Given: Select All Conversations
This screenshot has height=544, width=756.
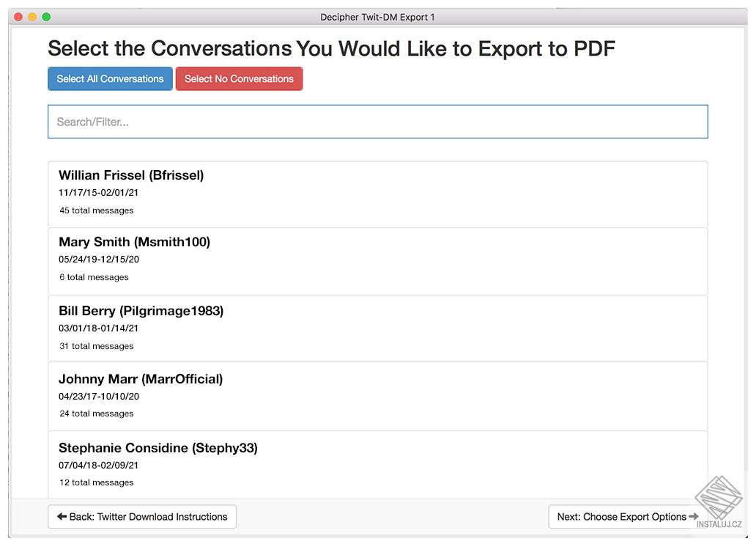Looking at the screenshot, I should 110,78.
